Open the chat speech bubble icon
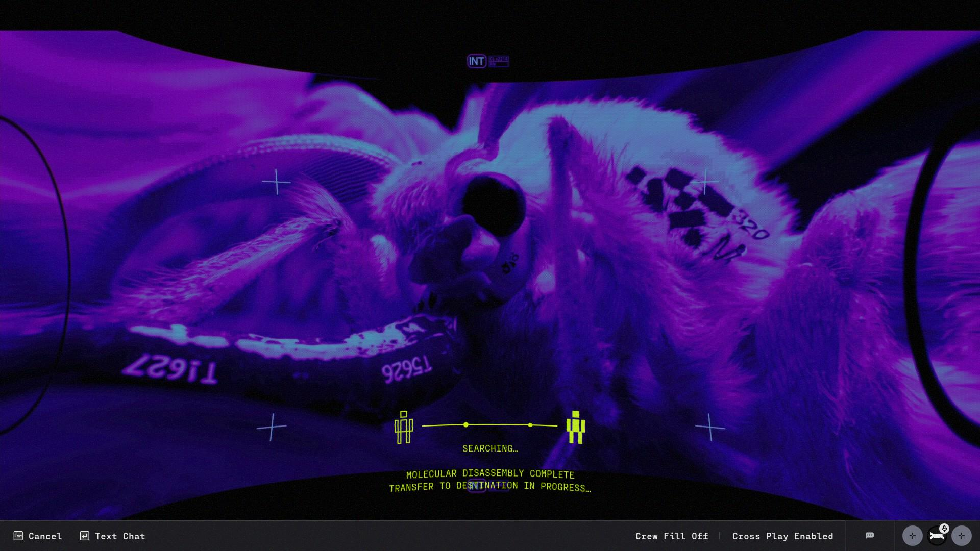This screenshot has width=980, height=551. click(x=870, y=536)
